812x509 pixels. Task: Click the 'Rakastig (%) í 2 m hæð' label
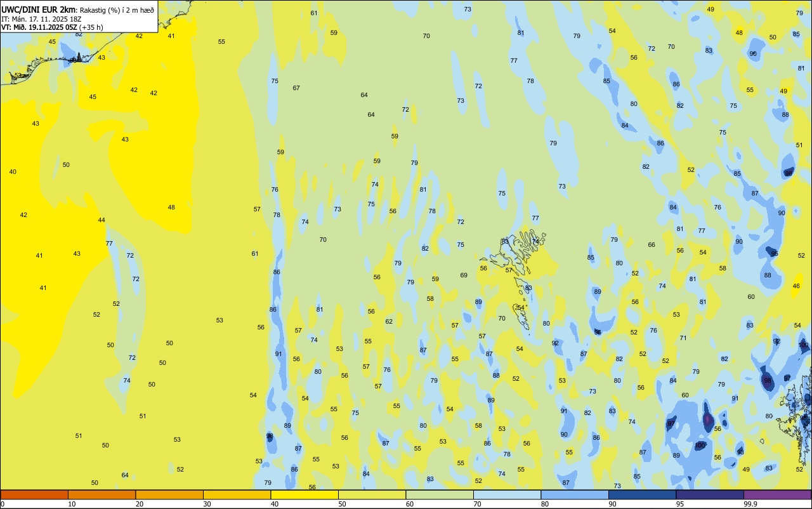pos(117,10)
